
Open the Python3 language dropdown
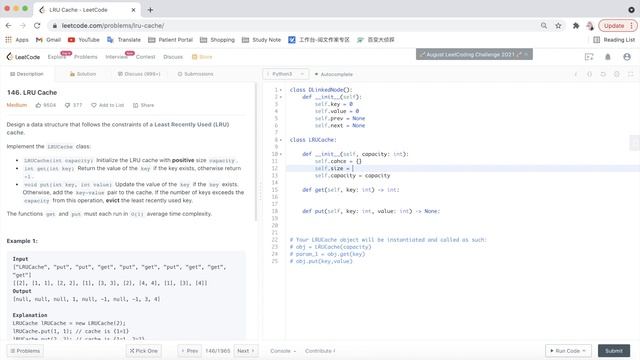(285, 74)
